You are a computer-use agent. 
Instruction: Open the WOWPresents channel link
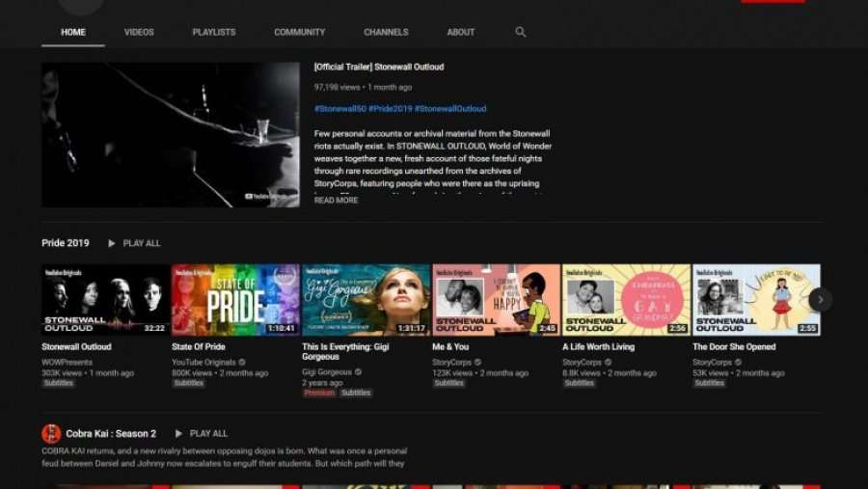(x=67, y=363)
